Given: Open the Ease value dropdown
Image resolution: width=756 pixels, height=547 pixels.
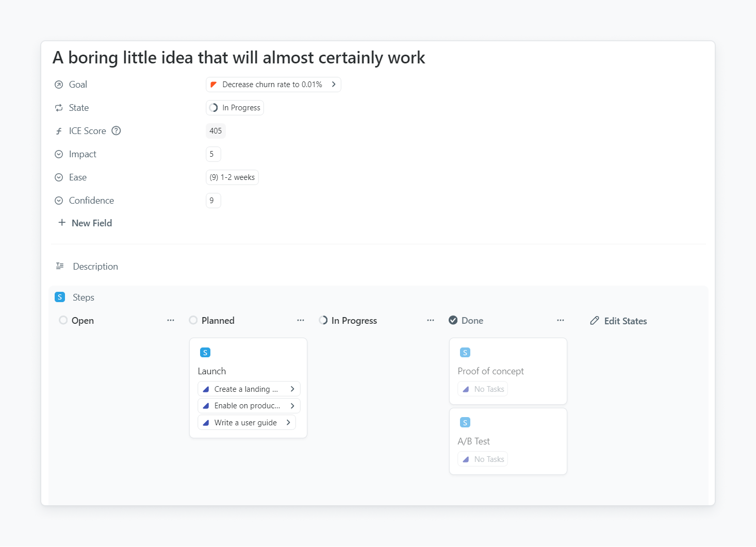Looking at the screenshot, I should [232, 177].
